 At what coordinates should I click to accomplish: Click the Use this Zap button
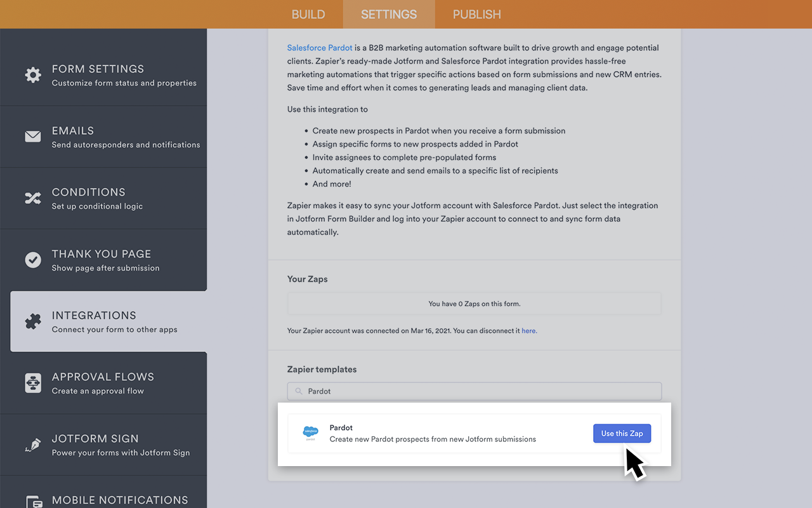[622, 433]
